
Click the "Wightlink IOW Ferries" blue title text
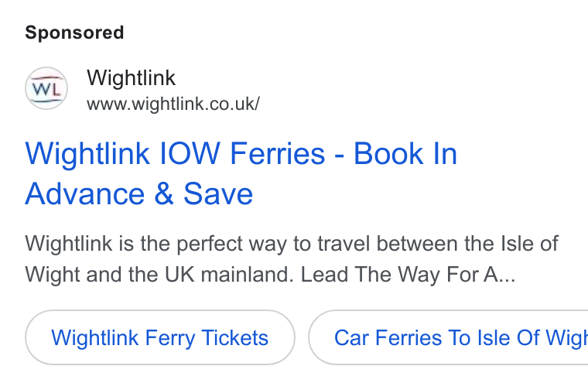point(175,153)
